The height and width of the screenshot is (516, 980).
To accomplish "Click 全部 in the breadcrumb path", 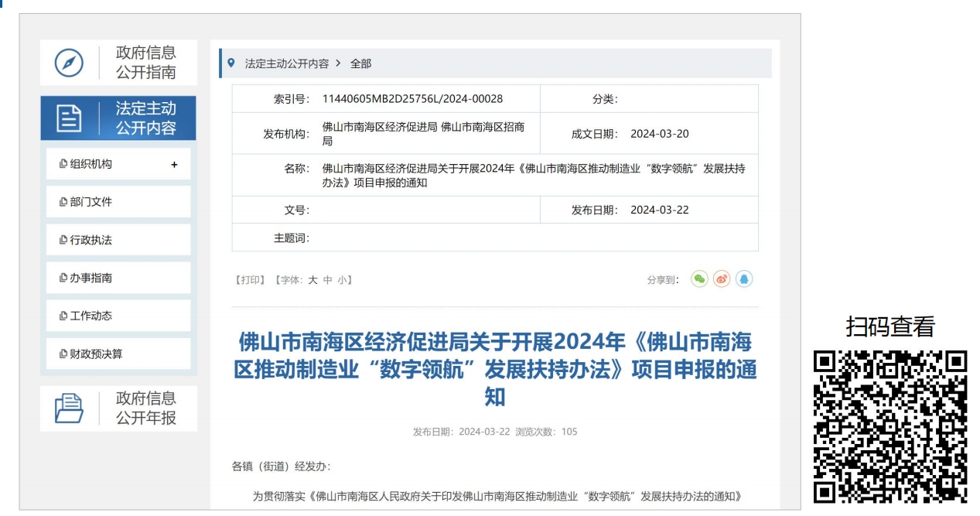I will pyautogui.click(x=360, y=63).
